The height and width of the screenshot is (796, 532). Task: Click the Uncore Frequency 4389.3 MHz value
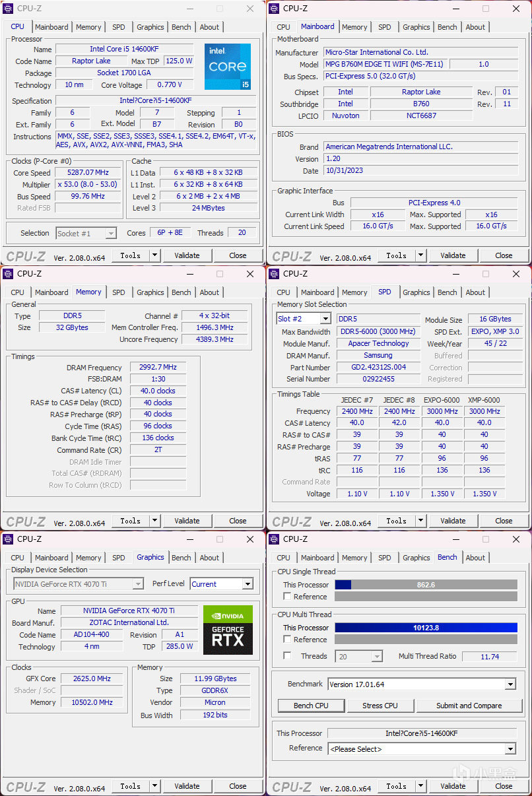pos(215,339)
